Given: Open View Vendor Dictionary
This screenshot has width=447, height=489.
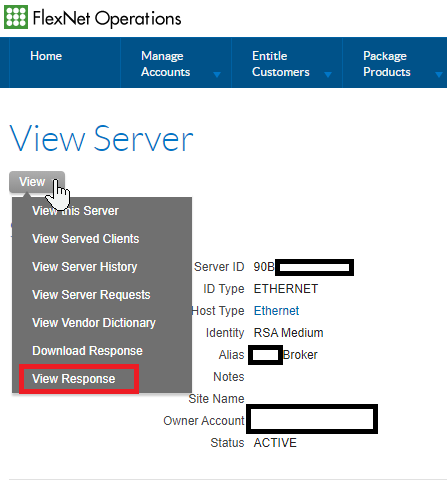Looking at the screenshot, I should (x=94, y=323).
